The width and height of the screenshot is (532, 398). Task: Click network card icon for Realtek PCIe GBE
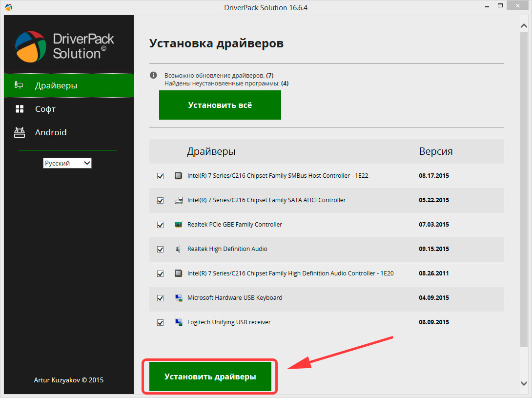click(x=178, y=225)
